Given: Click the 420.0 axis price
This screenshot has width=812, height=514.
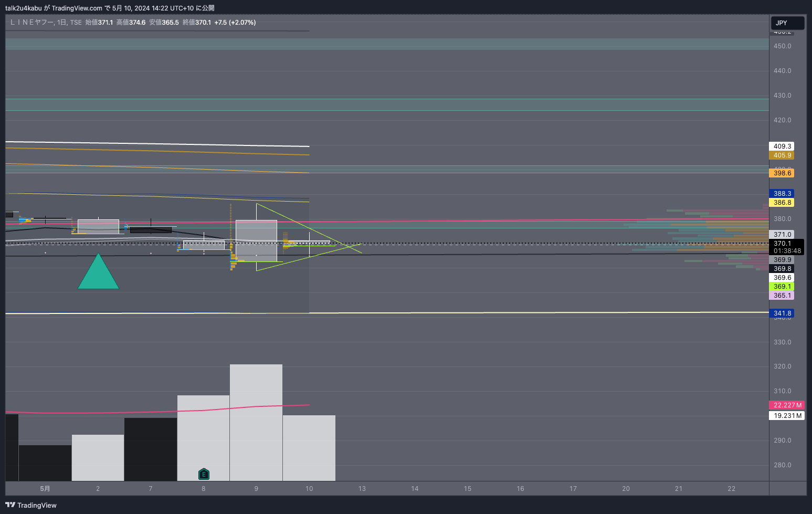Looking at the screenshot, I should pos(782,120).
